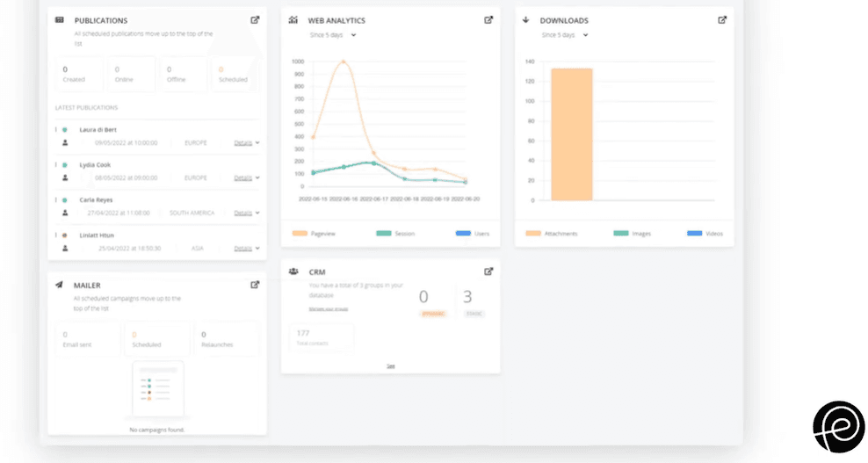The image size is (868, 463).
Task: Expand Details for Laura di Bert publication
Action: [247, 142]
